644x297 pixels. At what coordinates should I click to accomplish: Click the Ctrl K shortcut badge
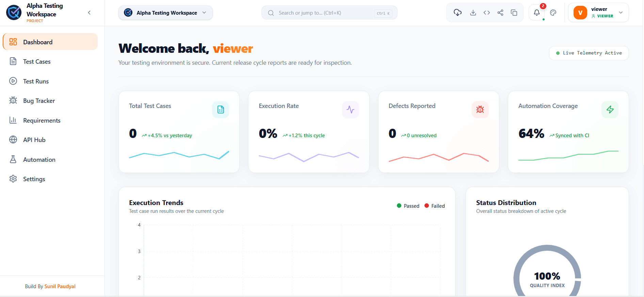tap(383, 13)
